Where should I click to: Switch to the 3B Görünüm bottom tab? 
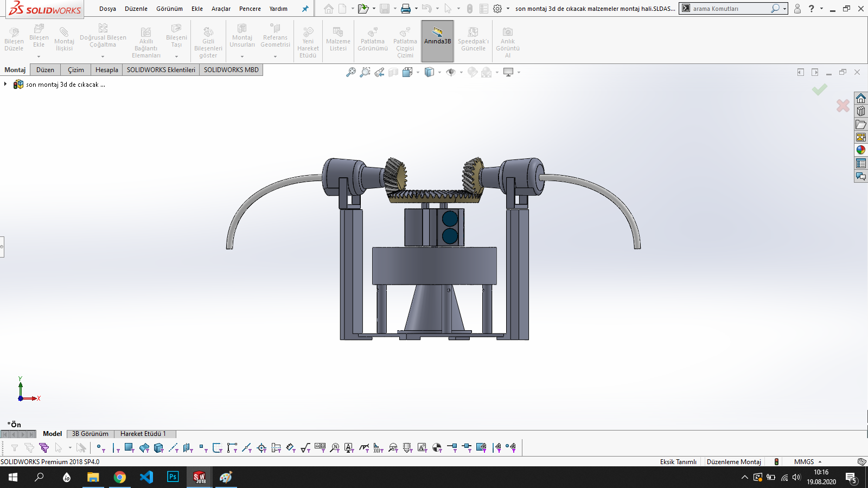click(90, 434)
